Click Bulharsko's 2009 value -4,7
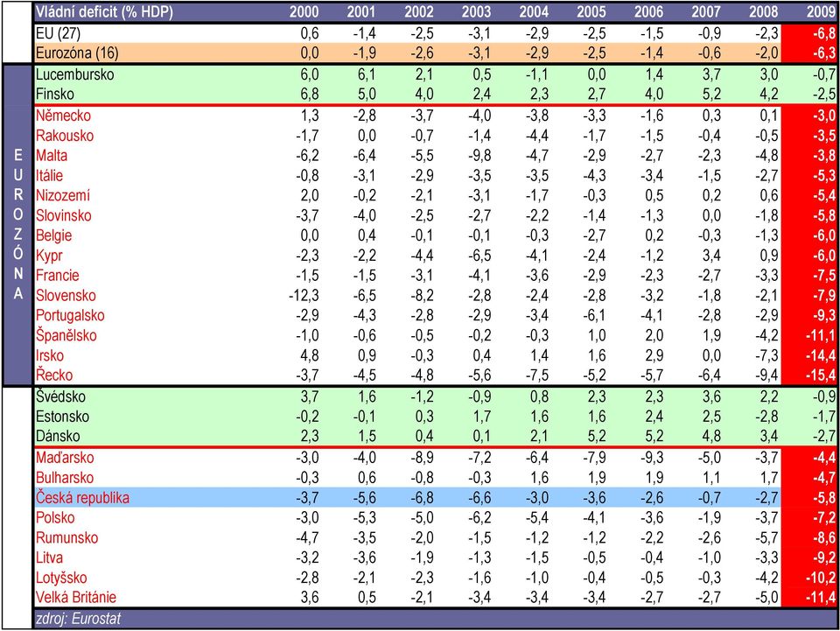This screenshot has width=840, height=631. (x=824, y=478)
